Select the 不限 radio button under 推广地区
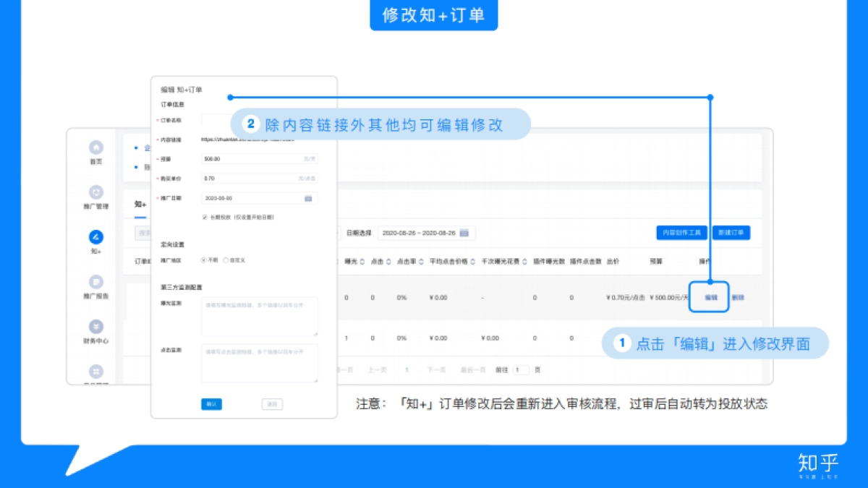Image resolution: width=868 pixels, height=488 pixels. pyautogui.click(x=203, y=260)
